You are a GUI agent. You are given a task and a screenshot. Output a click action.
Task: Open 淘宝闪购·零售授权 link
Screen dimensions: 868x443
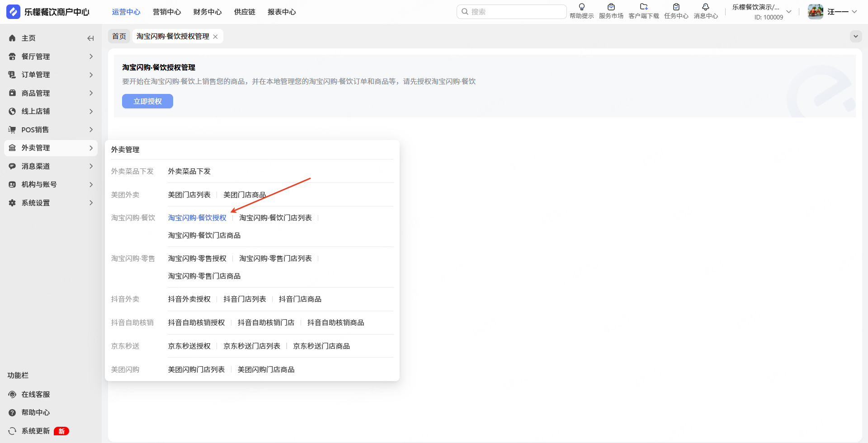tap(197, 258)
